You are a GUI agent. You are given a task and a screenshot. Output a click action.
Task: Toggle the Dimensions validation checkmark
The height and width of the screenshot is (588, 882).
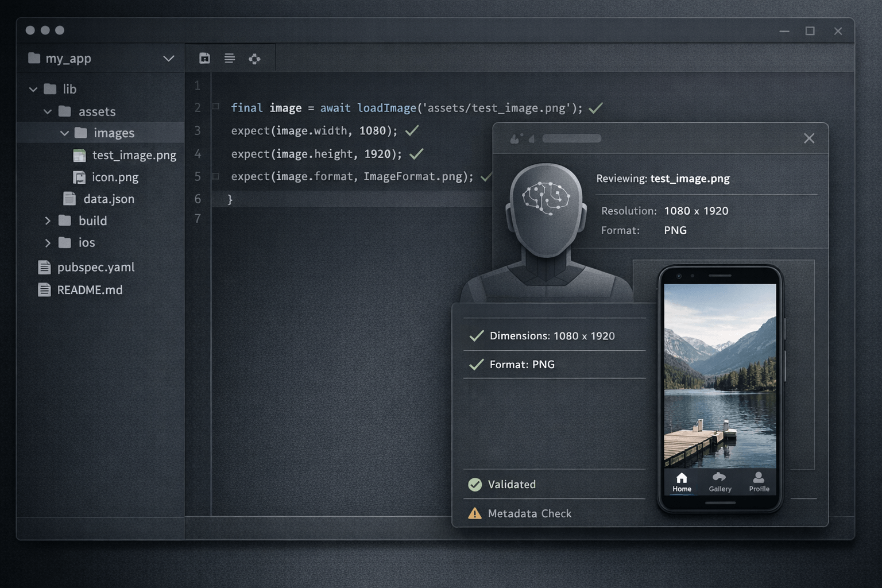476,335
